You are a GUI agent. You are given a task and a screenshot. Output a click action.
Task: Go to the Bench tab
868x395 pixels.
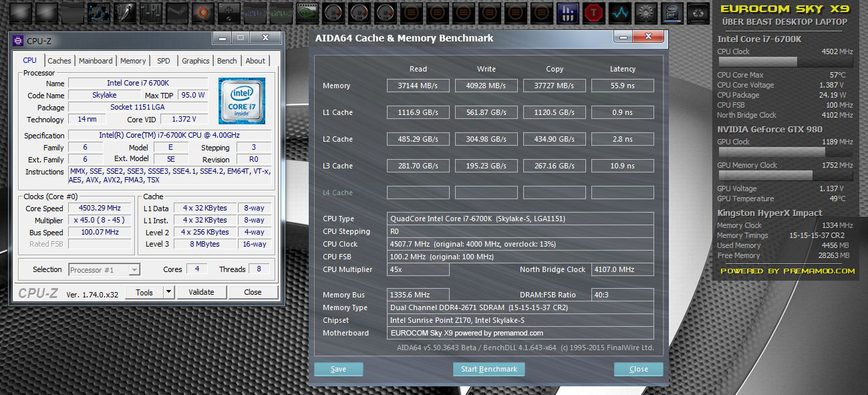227,61
